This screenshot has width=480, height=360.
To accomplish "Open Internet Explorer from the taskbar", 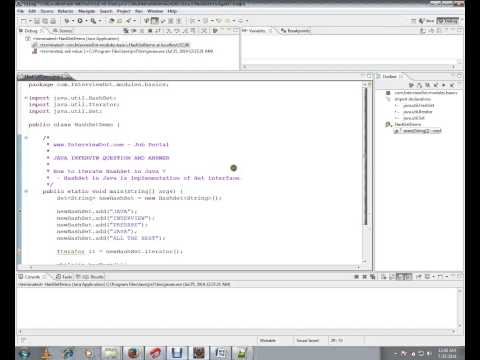I will coord(69,353).
